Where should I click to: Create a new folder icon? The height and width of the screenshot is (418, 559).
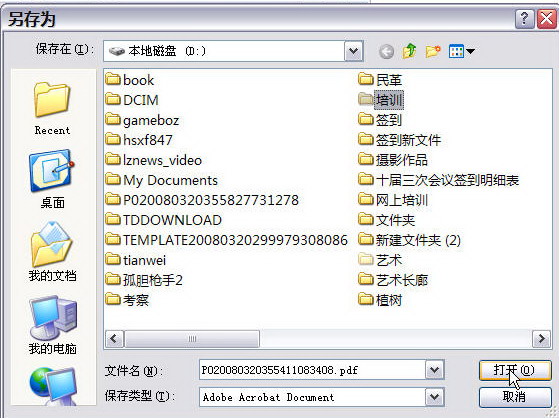click(x=433, y=51)
